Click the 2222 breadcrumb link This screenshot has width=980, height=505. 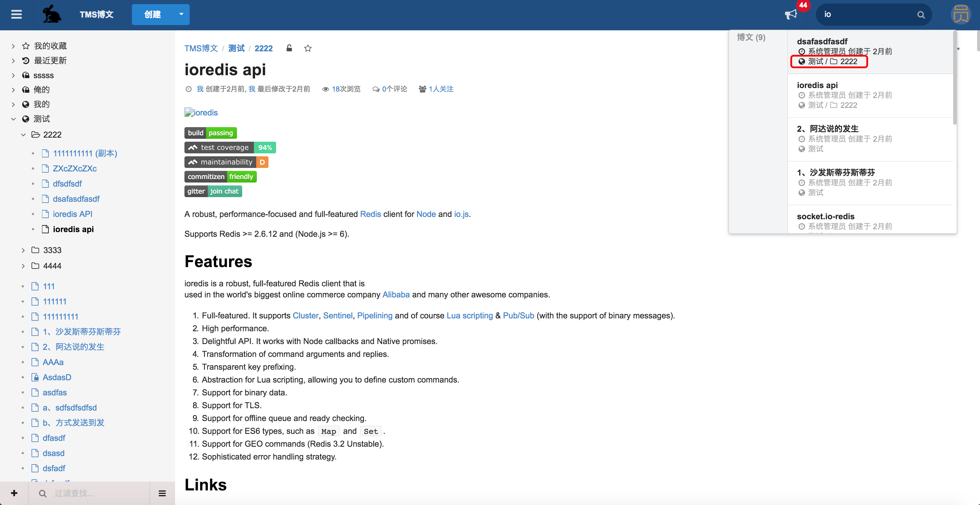click(x=263, y=48)
